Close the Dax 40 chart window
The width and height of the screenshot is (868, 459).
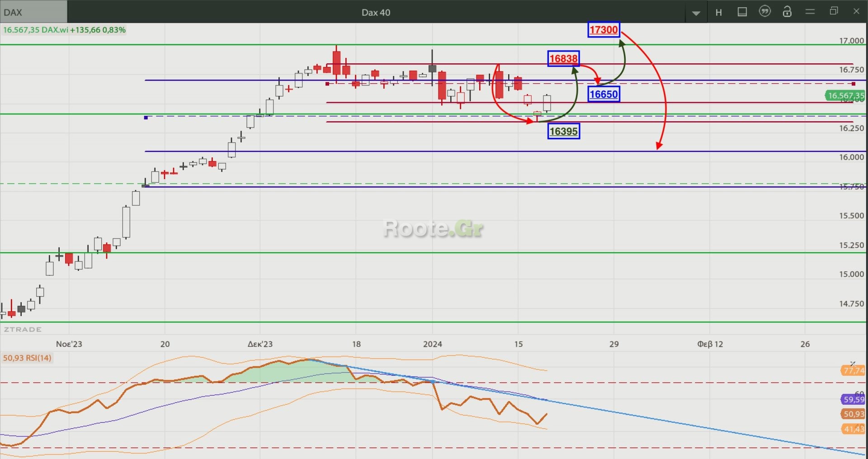(x=856, y=11)
